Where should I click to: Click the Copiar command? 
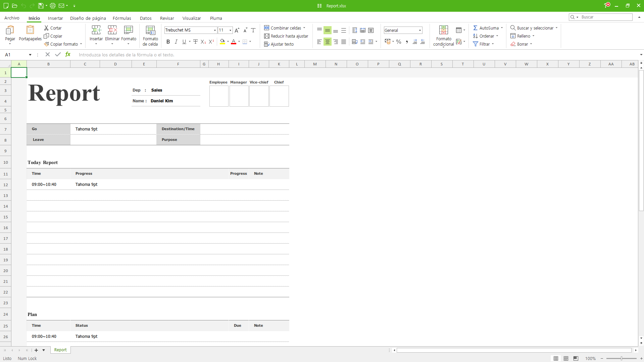point(53,36)
